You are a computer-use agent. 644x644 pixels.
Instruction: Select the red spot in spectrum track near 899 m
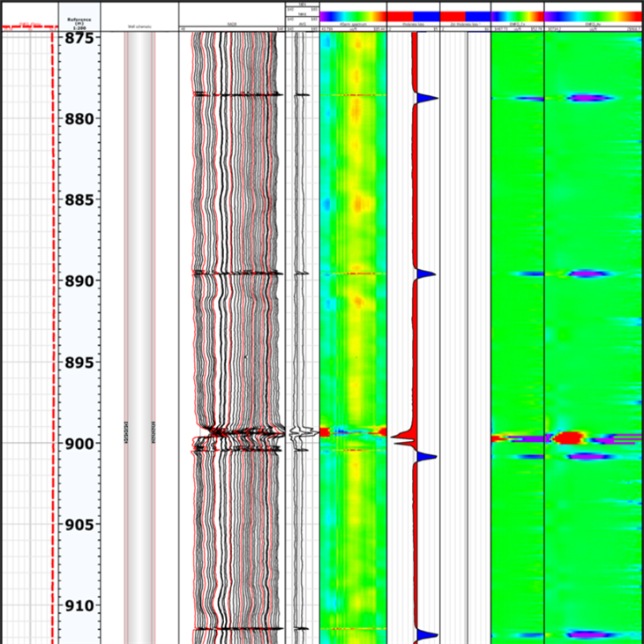point(325,431)
